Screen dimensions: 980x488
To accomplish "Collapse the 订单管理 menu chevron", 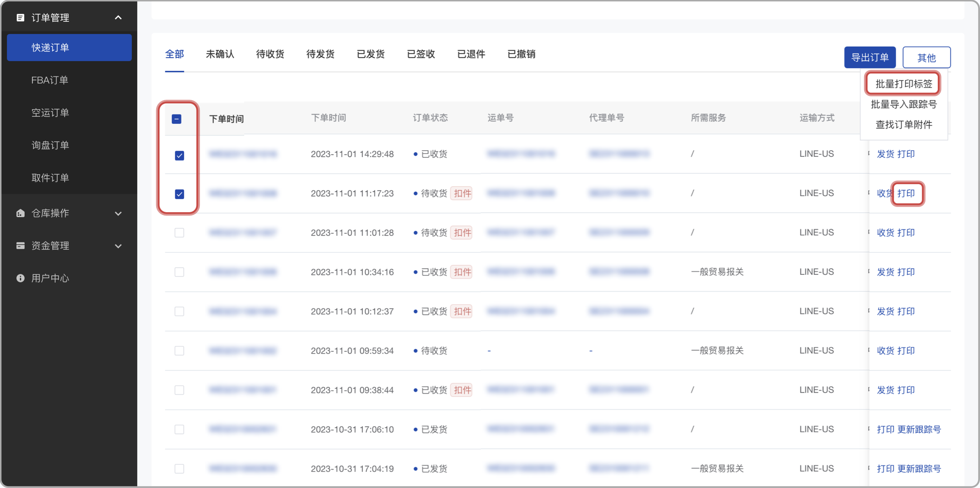I will (x=118, y=18).
